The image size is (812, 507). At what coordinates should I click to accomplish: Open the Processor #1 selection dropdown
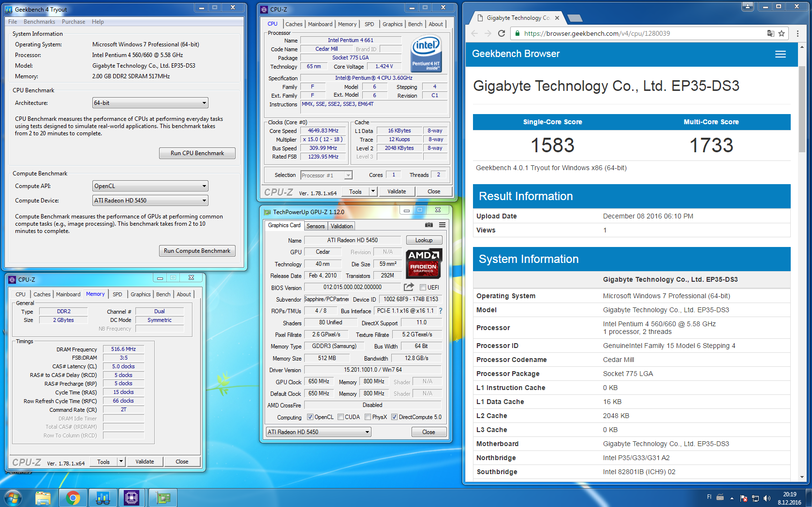[326, 175]
